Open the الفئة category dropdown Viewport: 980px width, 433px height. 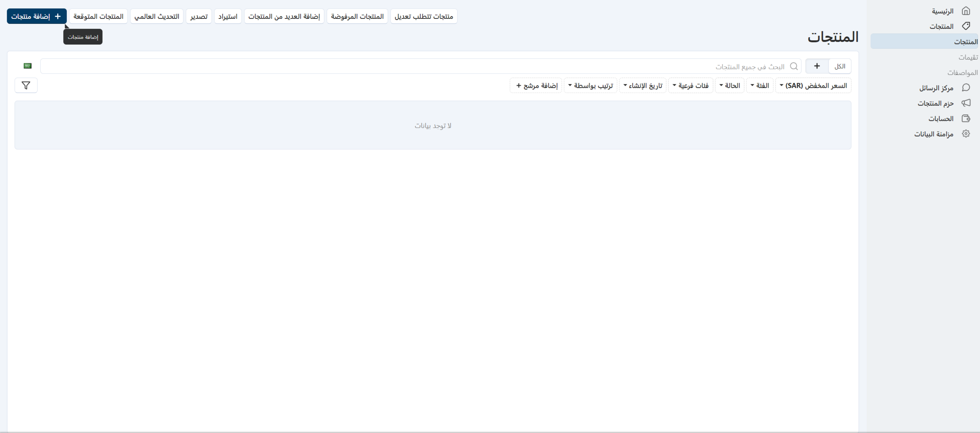click(x=759, y=86)
